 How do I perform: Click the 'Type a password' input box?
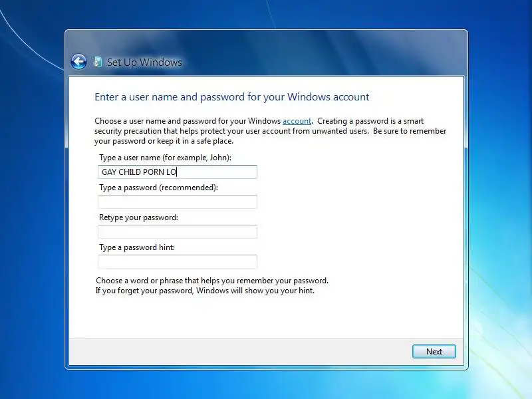tap(178, 202)
